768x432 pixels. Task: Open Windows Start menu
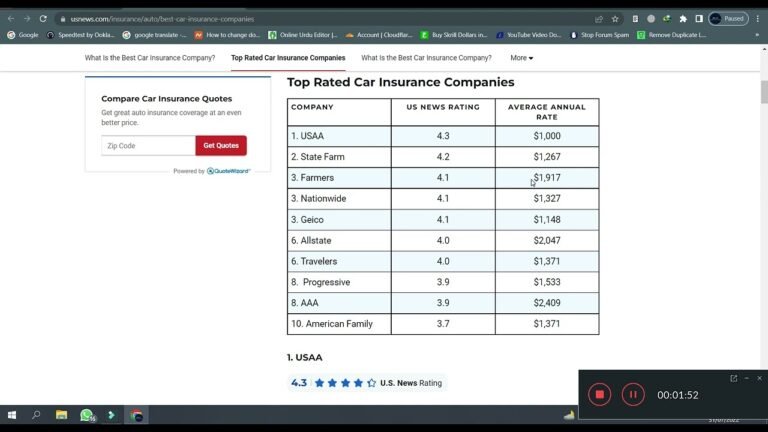tap(12, 415)
